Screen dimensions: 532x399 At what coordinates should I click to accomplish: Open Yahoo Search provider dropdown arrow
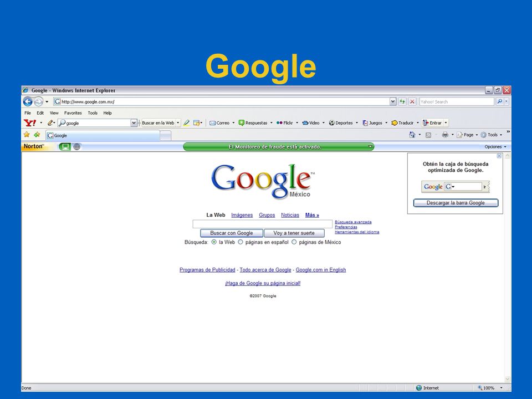[x=507, y=101]
